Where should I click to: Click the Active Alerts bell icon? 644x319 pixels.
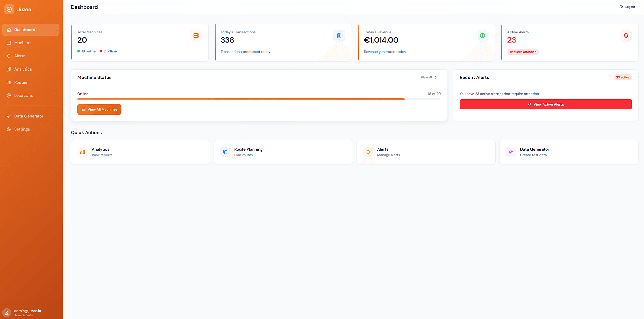(x=626, y=36)
